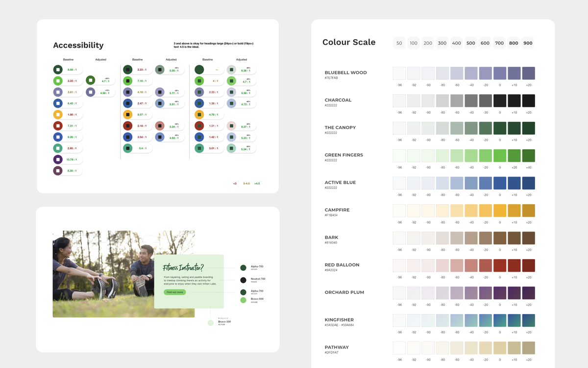The image size is (588, 368).
Task: Pick the Campfire base swatch labelled 0
Action: [500, 210]
